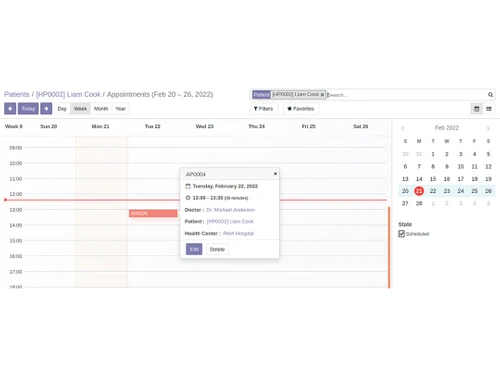Click the search magnifier icon
The image size is (500, 375).
click(490, 95)
